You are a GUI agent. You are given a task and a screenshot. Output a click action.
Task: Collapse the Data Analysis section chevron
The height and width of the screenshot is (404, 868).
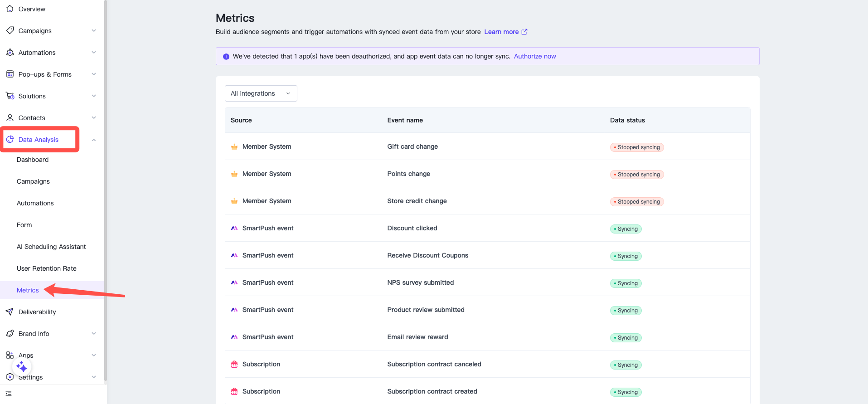tap(94, 140)
